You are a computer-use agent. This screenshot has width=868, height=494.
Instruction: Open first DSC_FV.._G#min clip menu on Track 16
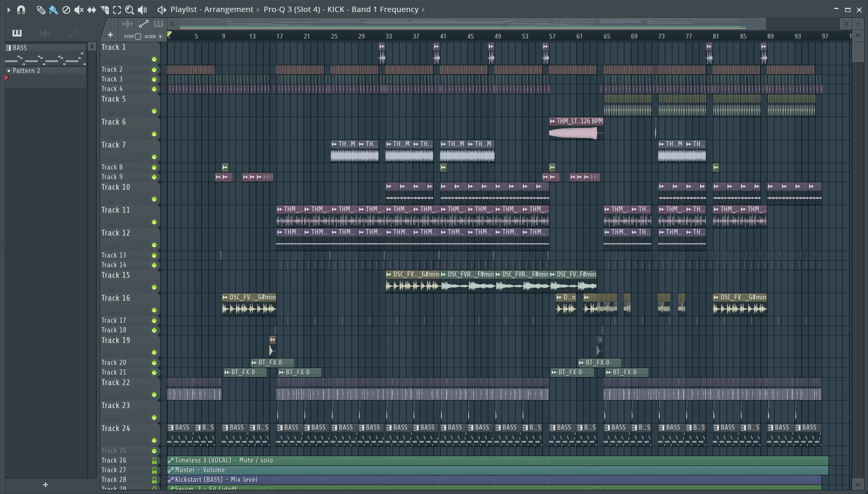pyautogui.click(x=225, y=298)
